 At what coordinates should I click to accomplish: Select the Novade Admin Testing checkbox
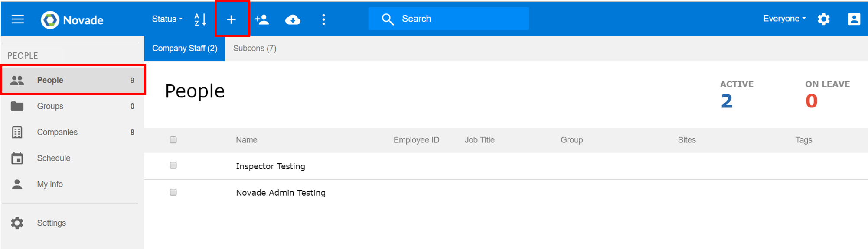173,192
